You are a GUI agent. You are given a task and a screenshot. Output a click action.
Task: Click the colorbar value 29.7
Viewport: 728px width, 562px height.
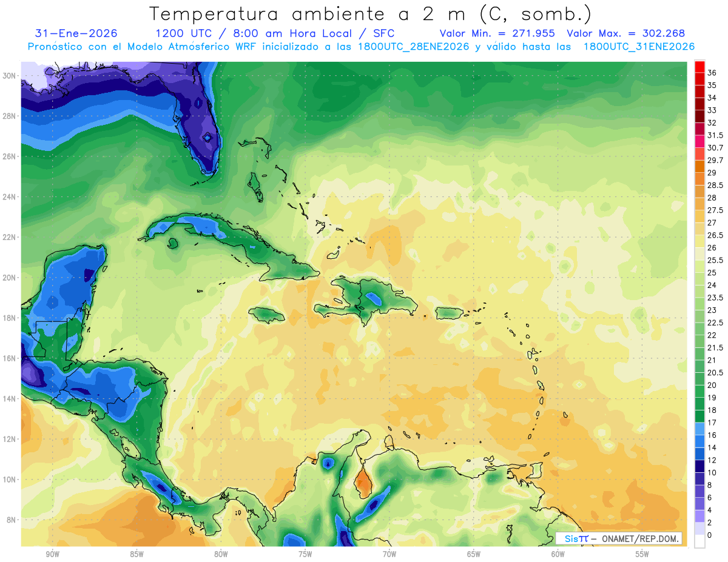[715, 160]
